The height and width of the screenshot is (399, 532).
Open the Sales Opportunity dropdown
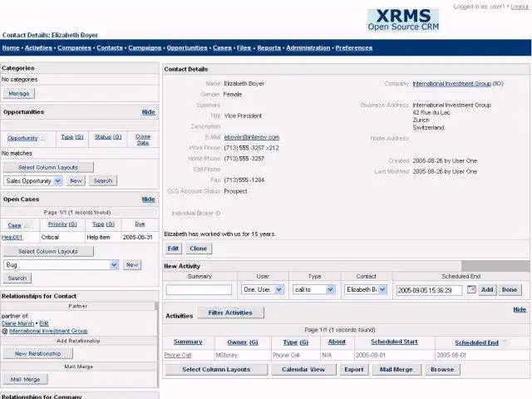click(33, 181)
